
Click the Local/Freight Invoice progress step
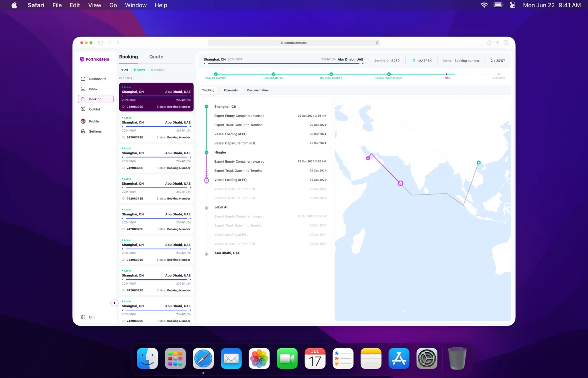[389, 76]
